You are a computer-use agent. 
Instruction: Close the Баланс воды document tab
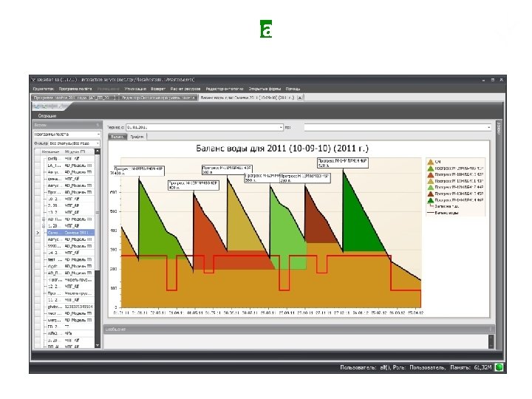tap(299, 98)
